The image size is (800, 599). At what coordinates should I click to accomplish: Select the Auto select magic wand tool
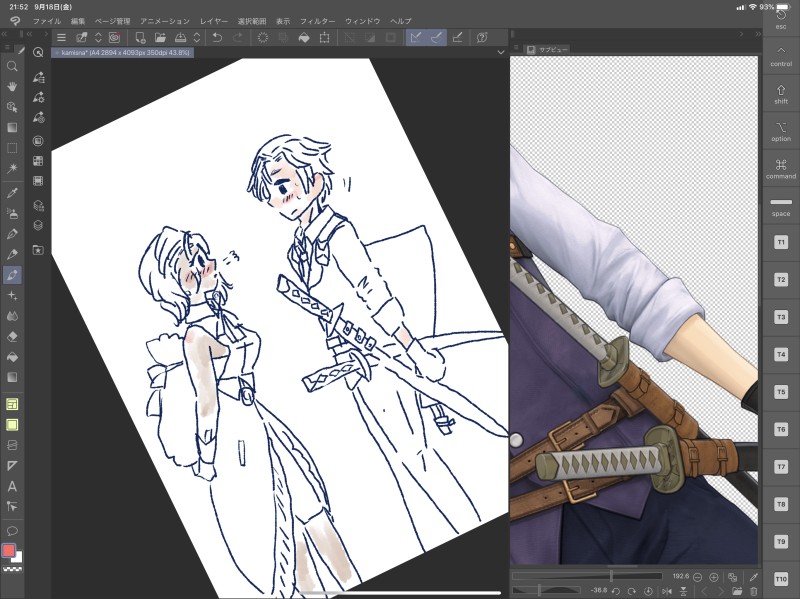pyautogui.click(x=12, y=168)
